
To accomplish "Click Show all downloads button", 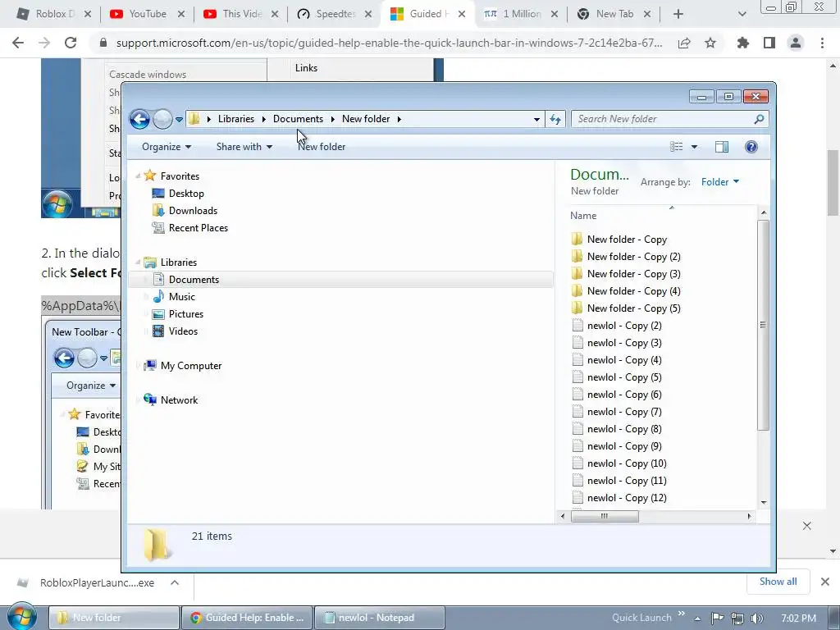I will [x=778, y=582].
